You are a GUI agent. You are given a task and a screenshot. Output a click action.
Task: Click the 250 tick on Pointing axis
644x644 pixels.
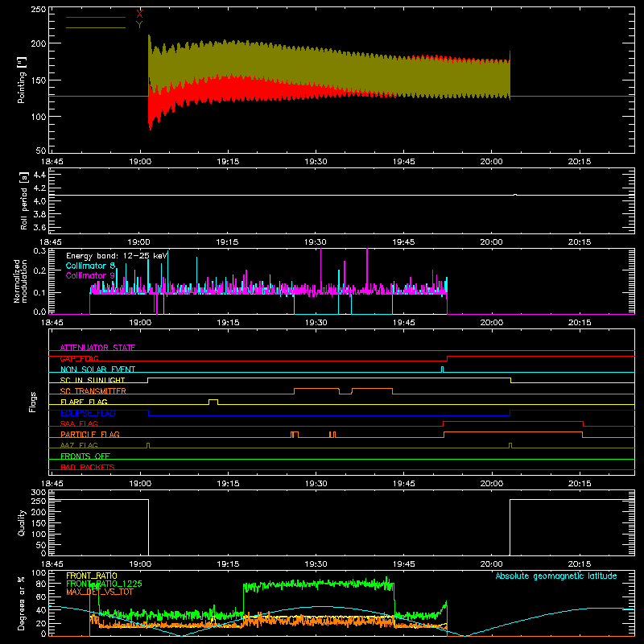(x=39, y=9)
